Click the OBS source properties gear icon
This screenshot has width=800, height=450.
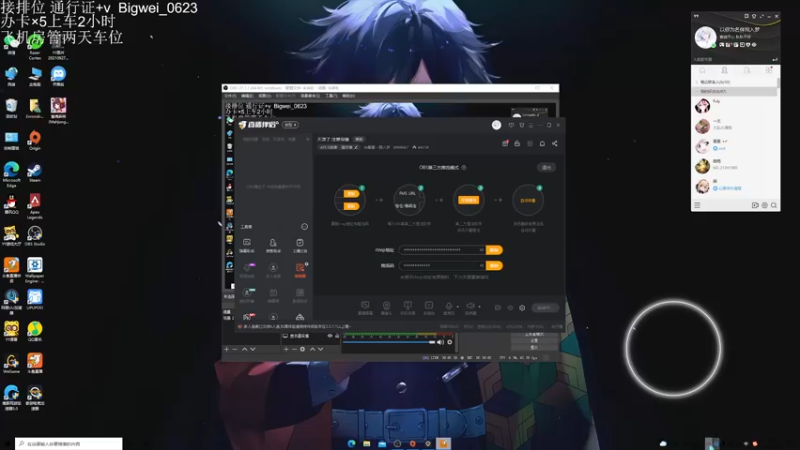(x=303, y=349)
